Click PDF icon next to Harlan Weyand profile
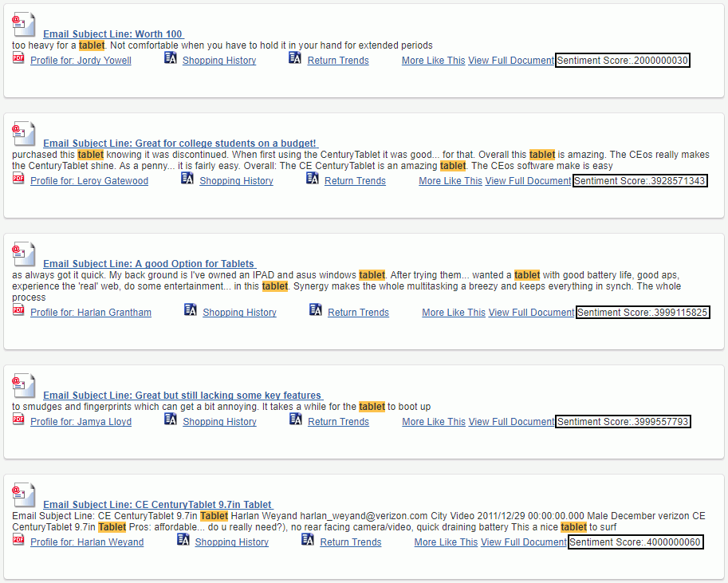 tap(18, 540)
